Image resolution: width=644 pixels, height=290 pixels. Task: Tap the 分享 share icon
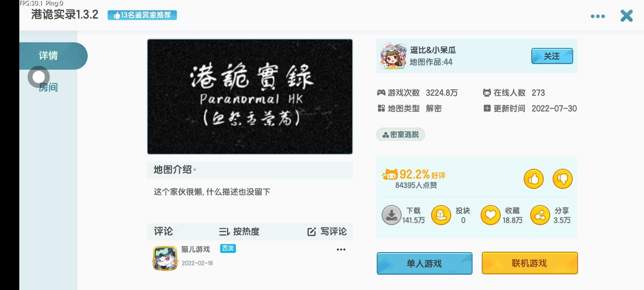point(540,215)
